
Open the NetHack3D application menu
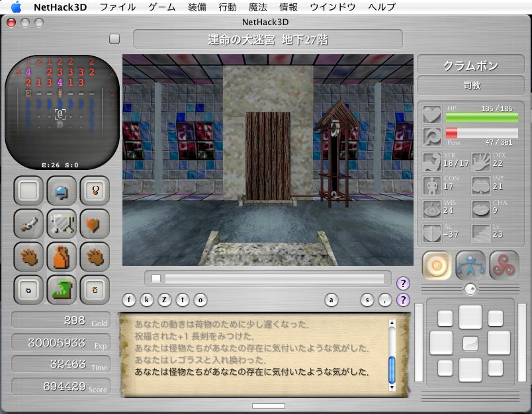click(x=60, y=7)
